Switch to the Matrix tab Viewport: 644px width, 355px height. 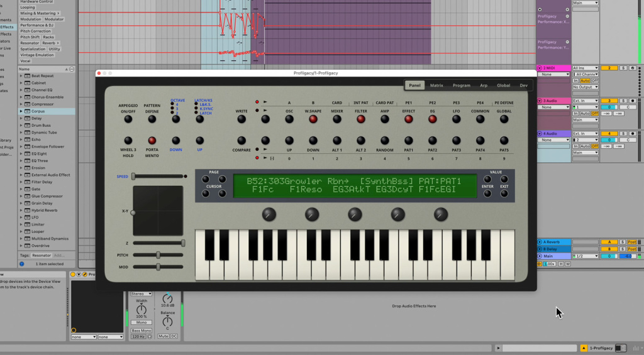click(436, 85)
